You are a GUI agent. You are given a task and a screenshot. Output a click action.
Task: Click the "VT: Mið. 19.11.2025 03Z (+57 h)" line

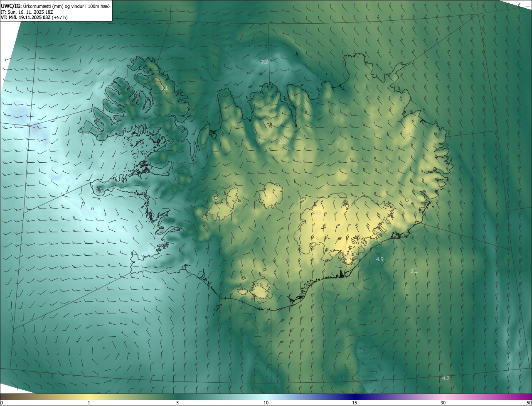point(34,17)
